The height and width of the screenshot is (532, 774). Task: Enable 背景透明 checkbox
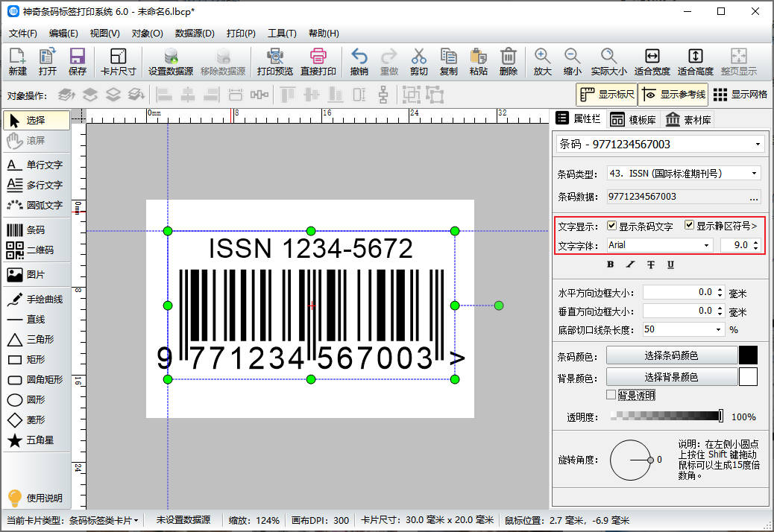[x=611, y=395]
